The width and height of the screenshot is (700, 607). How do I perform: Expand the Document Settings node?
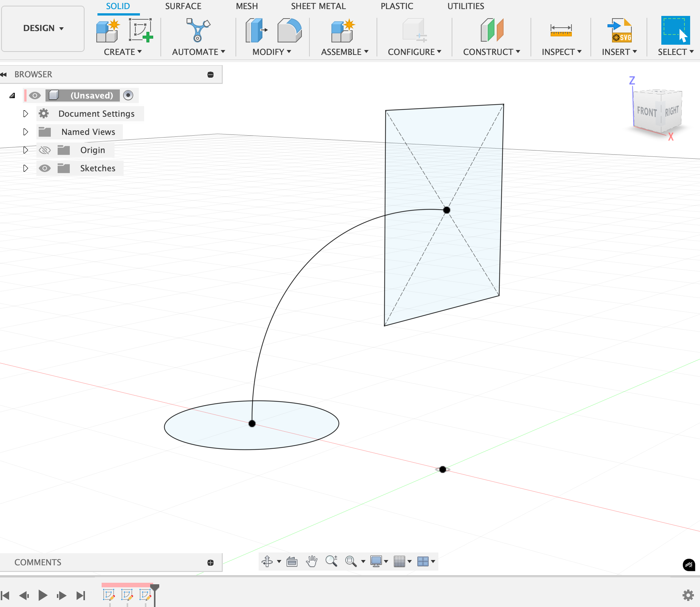(x=25, y=114)
